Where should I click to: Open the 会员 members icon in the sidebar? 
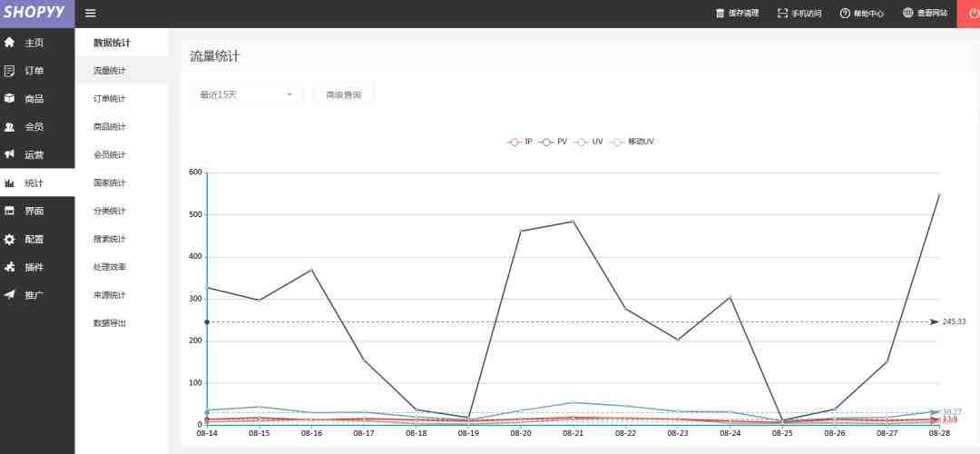(9, 127)
